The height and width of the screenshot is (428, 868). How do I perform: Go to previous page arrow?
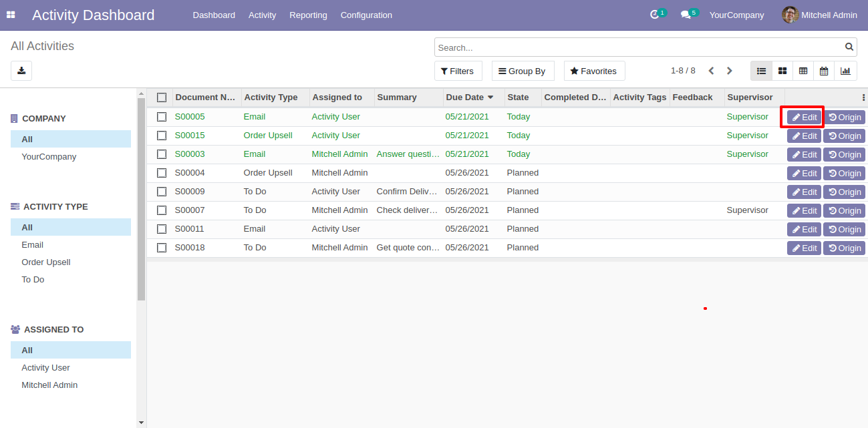click(x=711, y=71)
